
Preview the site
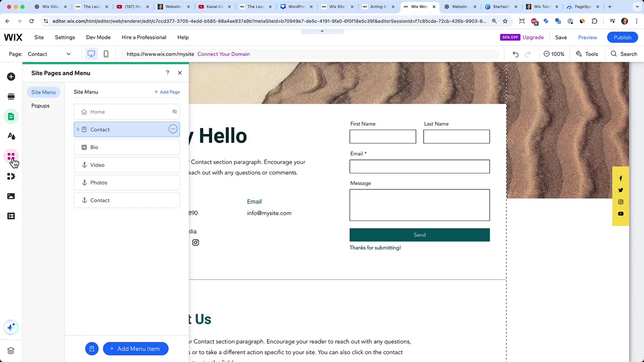(587, 37)
